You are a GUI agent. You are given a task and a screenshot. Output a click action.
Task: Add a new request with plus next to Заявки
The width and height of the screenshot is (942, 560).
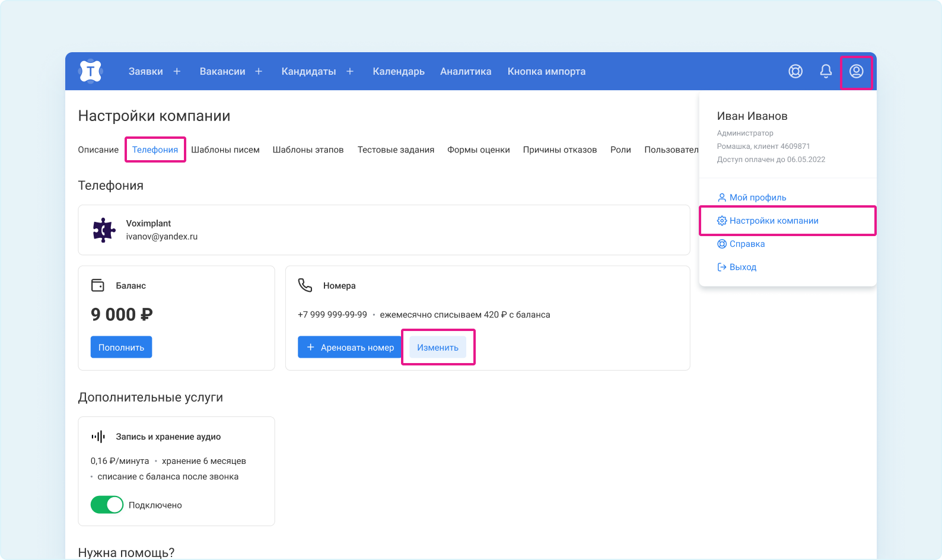pyautogui.click(x=177, y=71)
